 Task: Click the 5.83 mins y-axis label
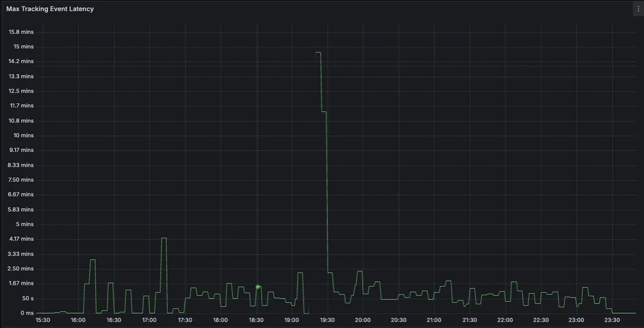[21, 209]
